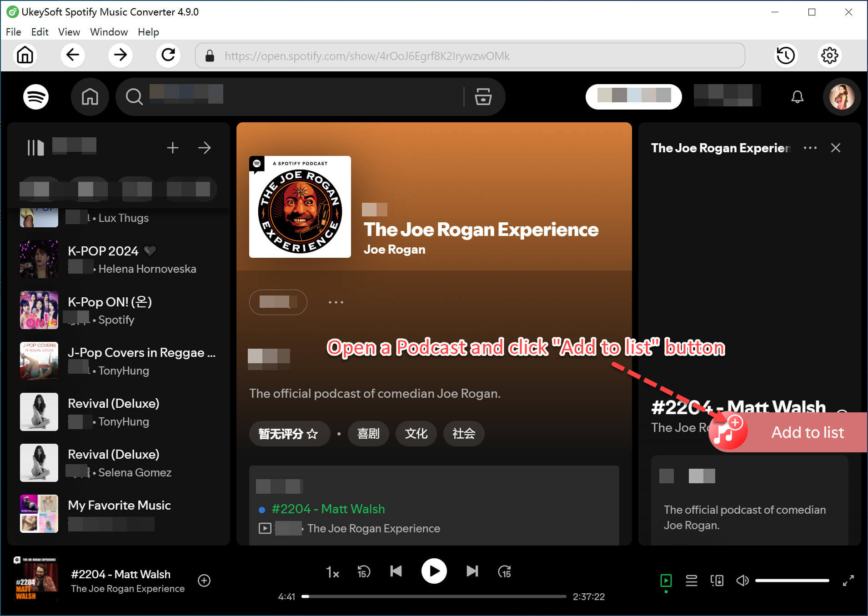Screen dimensions: 868x616
Task: Click The Joe Rogan Experience cover art
Action: click(300, 207)
